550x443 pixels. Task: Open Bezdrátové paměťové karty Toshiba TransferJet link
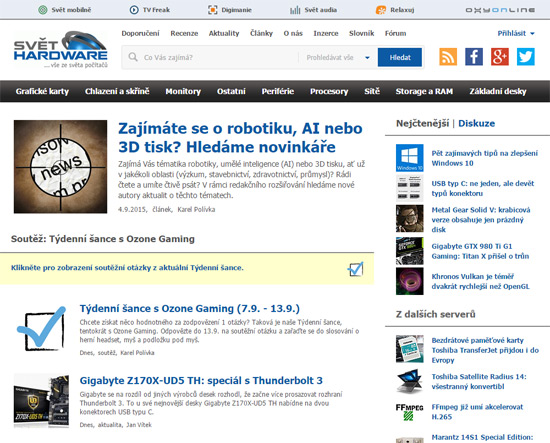[x=485, y=350]
